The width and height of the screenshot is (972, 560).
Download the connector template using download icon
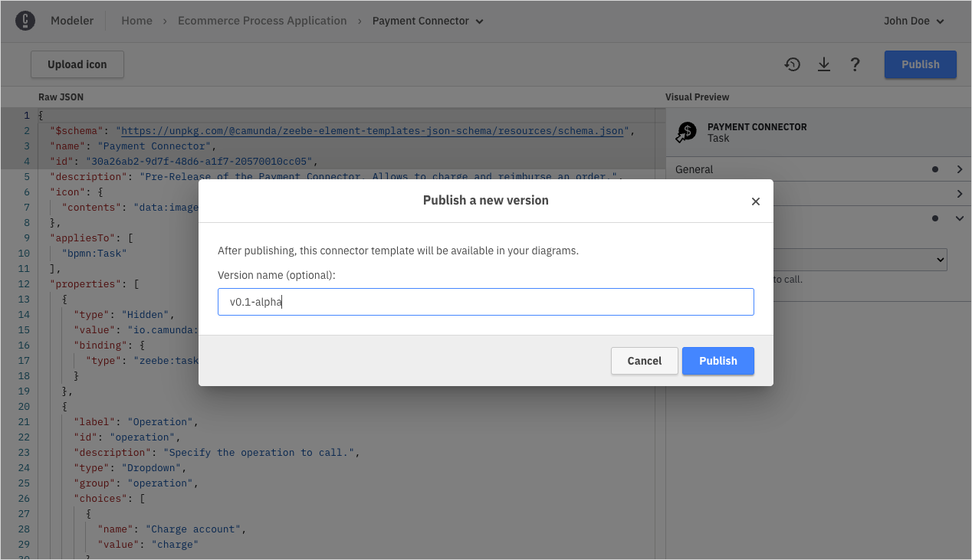tap(823, 64)
